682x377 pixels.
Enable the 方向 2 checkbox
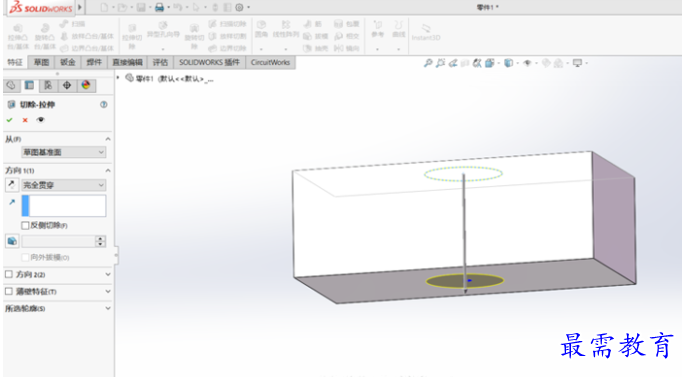pyautogui.click(x=9, y=274)
